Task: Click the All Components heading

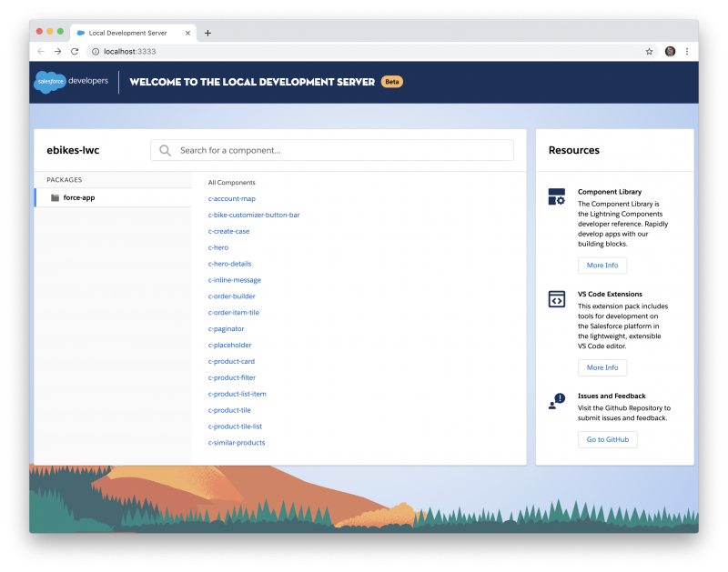Action: click(232, 182)
